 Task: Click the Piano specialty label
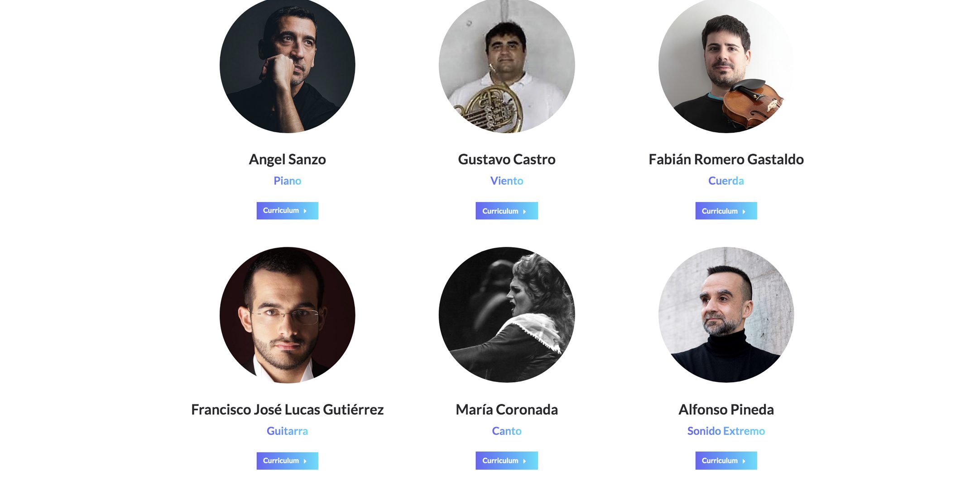[287, 181]
